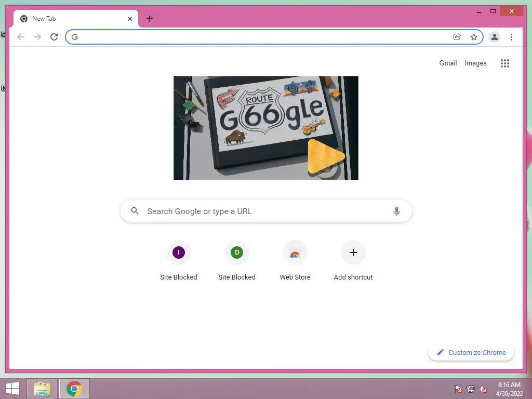
Task: Open a new tab with the plus button
Action: (x=149, y=19)
